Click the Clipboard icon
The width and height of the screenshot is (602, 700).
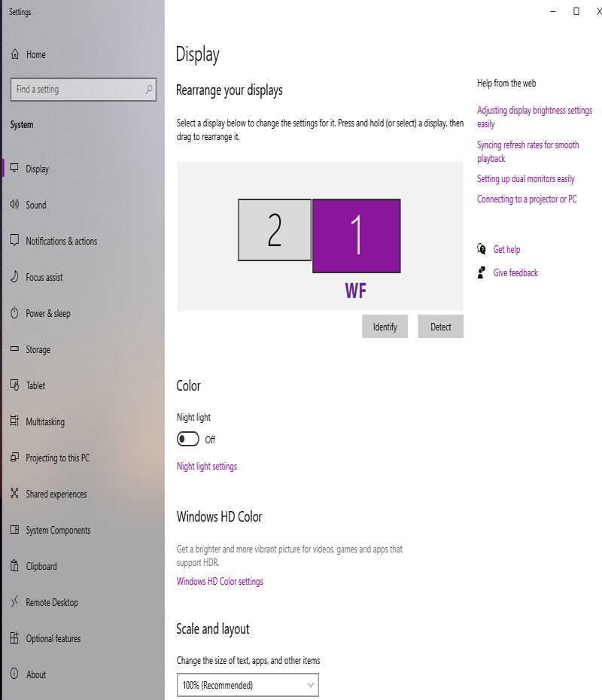point(15,565)
